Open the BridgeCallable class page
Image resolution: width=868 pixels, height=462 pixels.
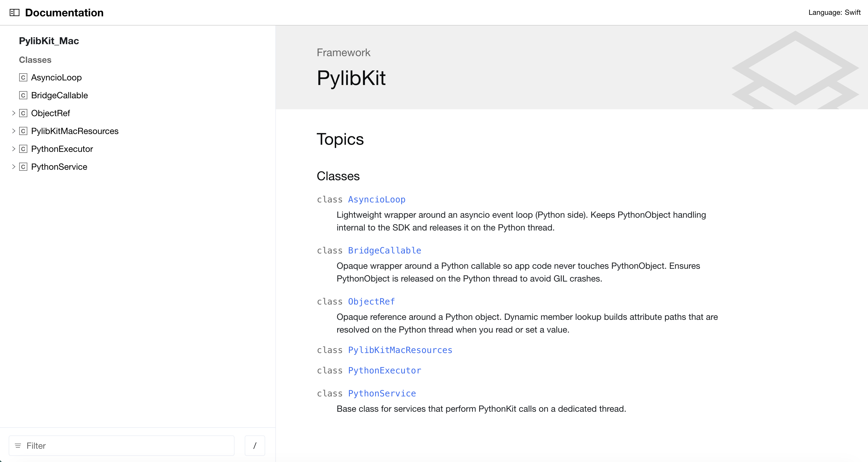pos(384,251)
